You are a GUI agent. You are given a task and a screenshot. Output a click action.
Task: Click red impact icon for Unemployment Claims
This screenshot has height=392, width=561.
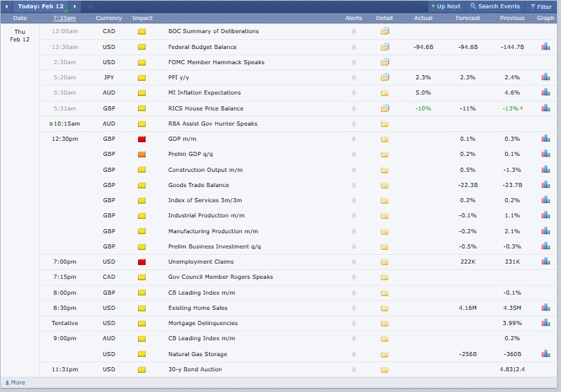pos(141,262)
